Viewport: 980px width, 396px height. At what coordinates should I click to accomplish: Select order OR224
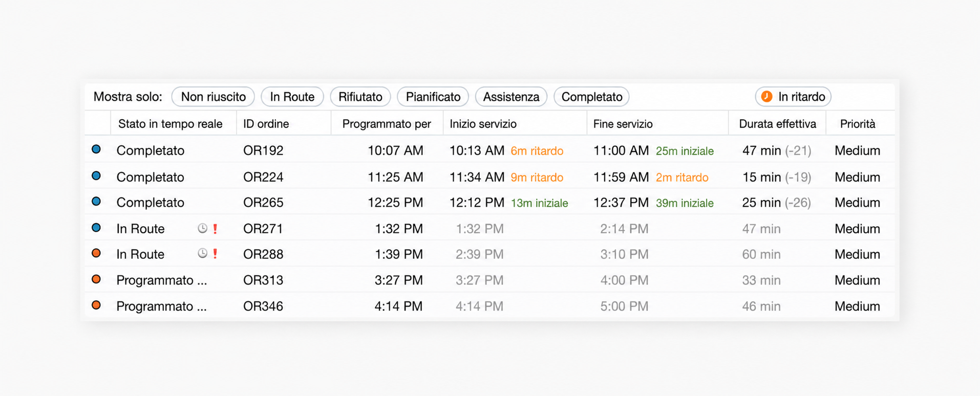[x=263, y=177]
